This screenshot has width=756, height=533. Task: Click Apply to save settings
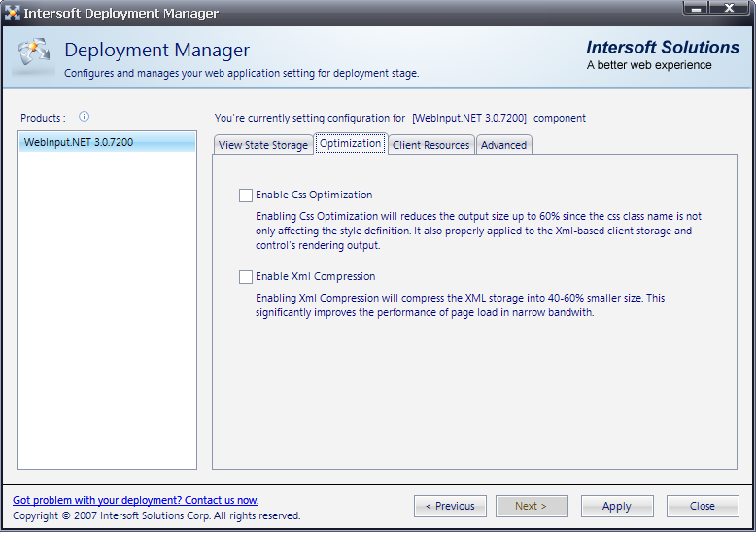616,506
